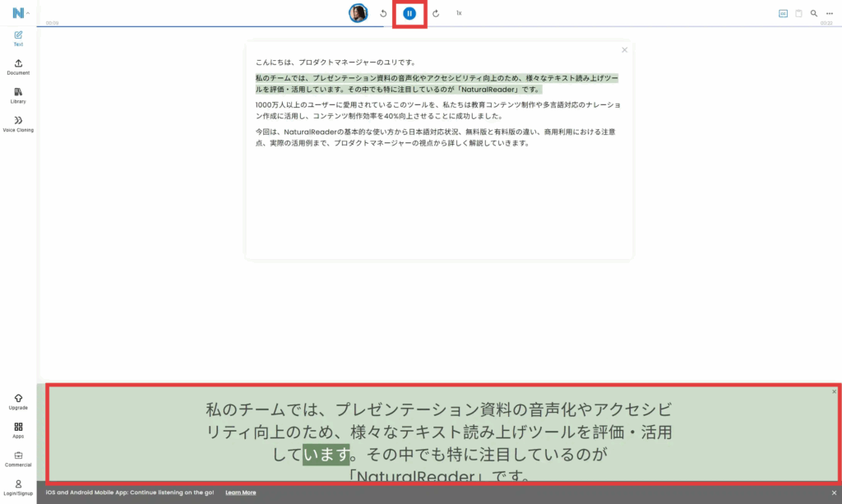Open the Document upload section

18,67
